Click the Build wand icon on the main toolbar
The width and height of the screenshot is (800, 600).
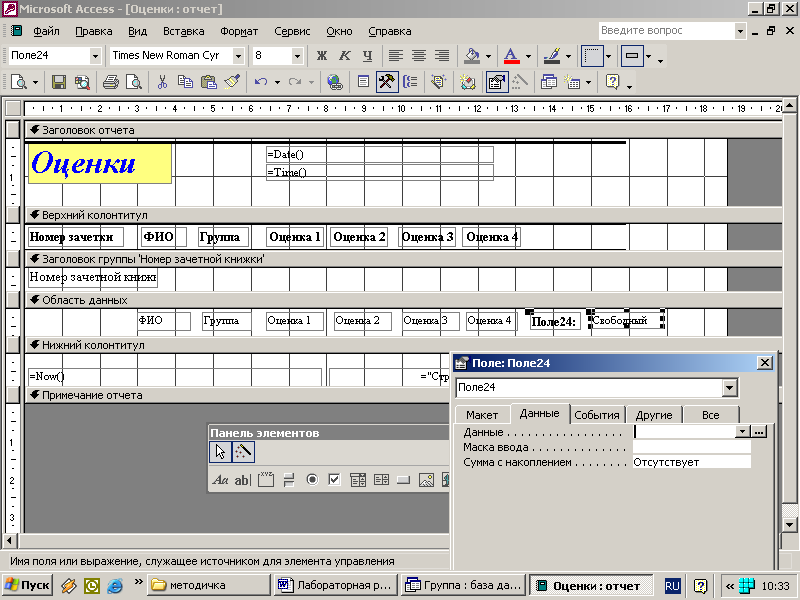pyautogui.click(x=520, y=82)
